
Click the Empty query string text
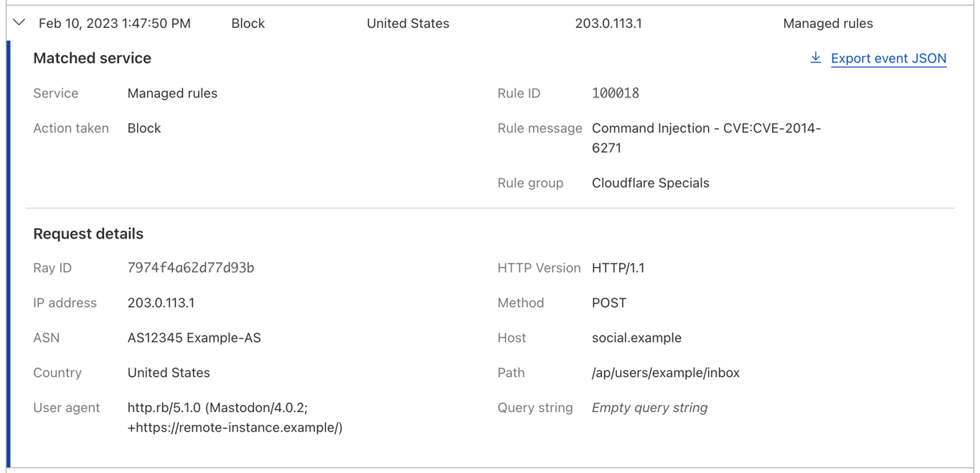(x=649, y=408)
